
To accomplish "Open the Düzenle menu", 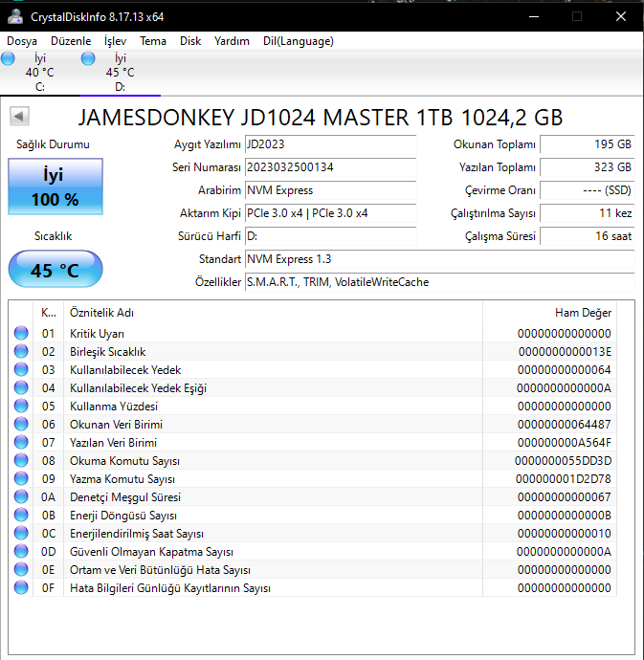I will coord(71,41).
